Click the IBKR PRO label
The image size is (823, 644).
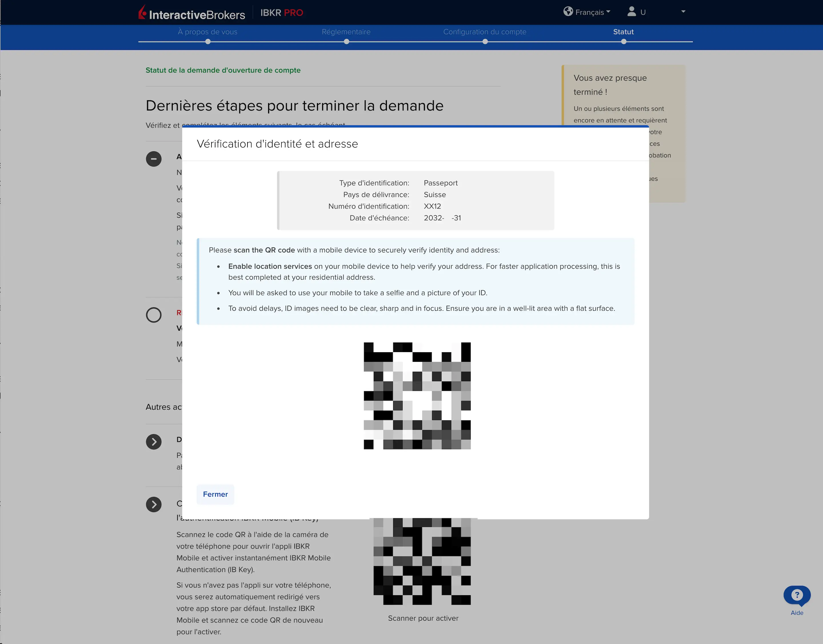(282, 13)
